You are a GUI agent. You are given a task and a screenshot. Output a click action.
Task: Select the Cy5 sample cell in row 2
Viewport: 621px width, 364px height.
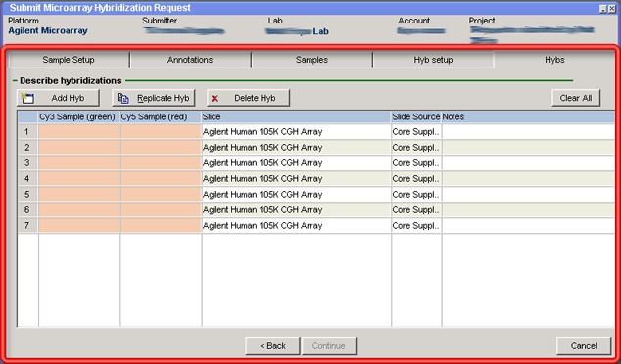pos(161,147)
